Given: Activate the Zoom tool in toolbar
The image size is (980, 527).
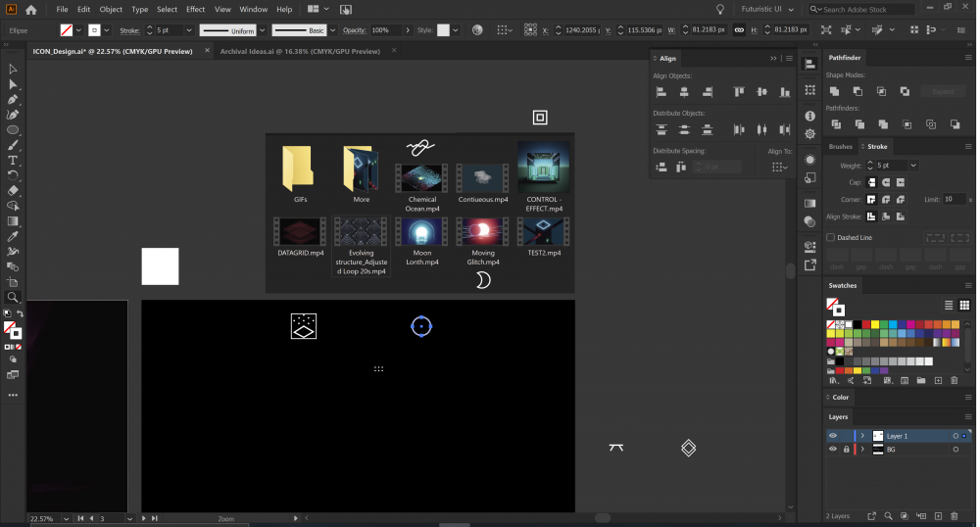Looking at the screenshot, I should (x=13, y=297).
